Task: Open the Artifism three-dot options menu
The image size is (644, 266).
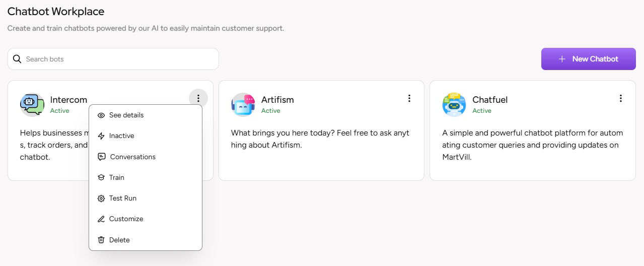Action: click(409, 98)
